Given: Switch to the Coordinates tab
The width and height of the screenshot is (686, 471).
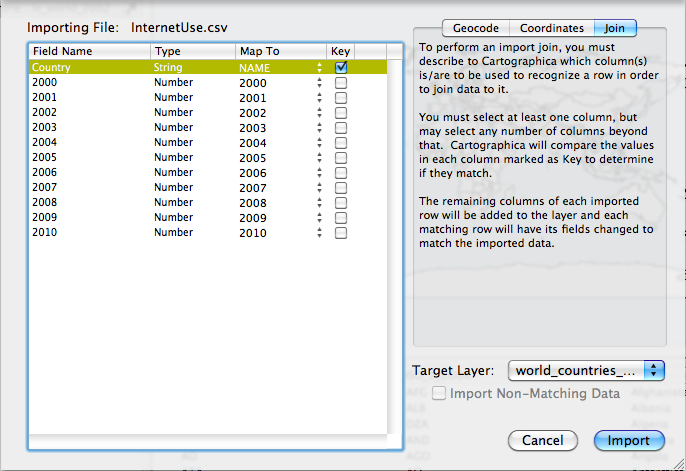Looking at the screenshot, I should (551, 28).
